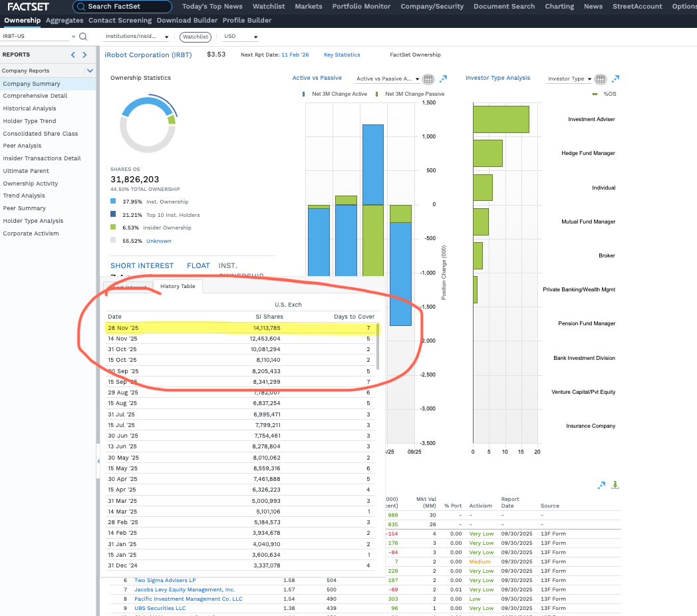Open Pacific Investment Management Co. LLC holder

tap(188, 599)
